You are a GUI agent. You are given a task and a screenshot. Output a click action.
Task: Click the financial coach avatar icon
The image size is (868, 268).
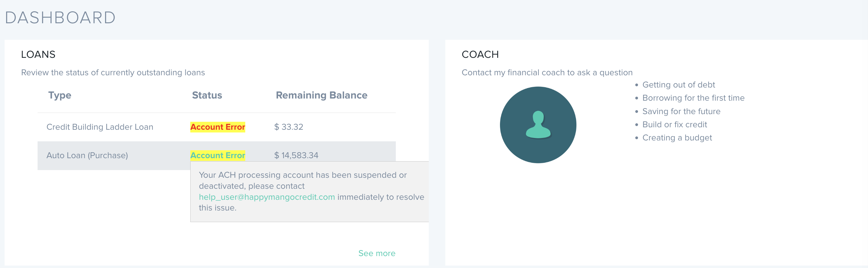point(538,125)
